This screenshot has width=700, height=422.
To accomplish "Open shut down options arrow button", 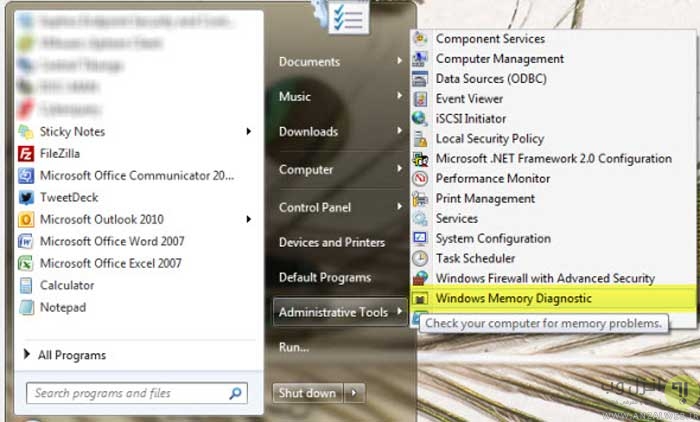I will pos(354,393).
